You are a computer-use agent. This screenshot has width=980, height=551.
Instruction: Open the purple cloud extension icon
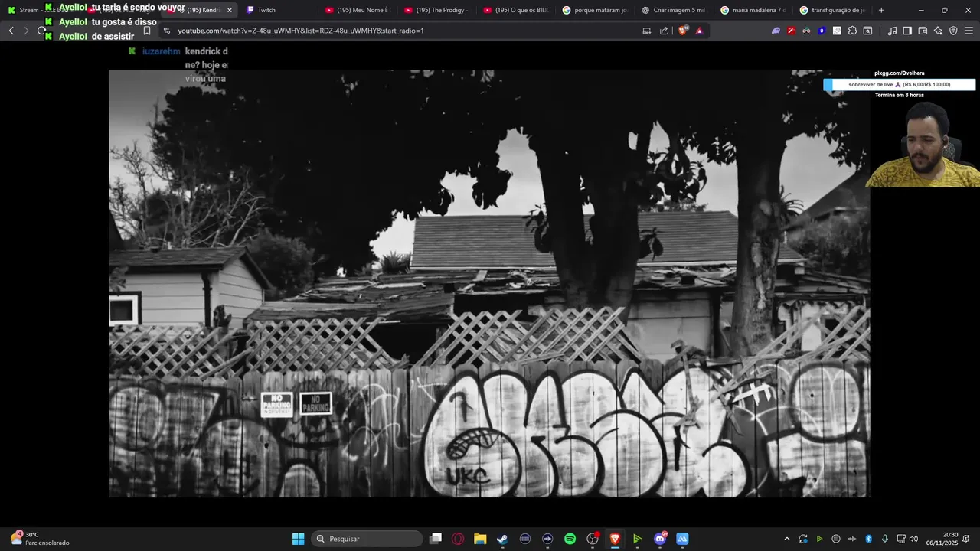pyautogui.click(x=776, y=31)
